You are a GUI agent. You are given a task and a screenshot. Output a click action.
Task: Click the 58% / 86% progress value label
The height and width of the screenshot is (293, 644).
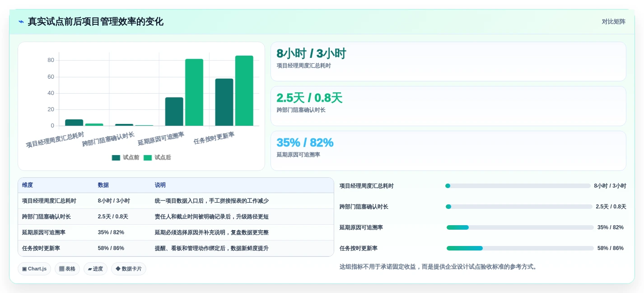coord(611,248)
